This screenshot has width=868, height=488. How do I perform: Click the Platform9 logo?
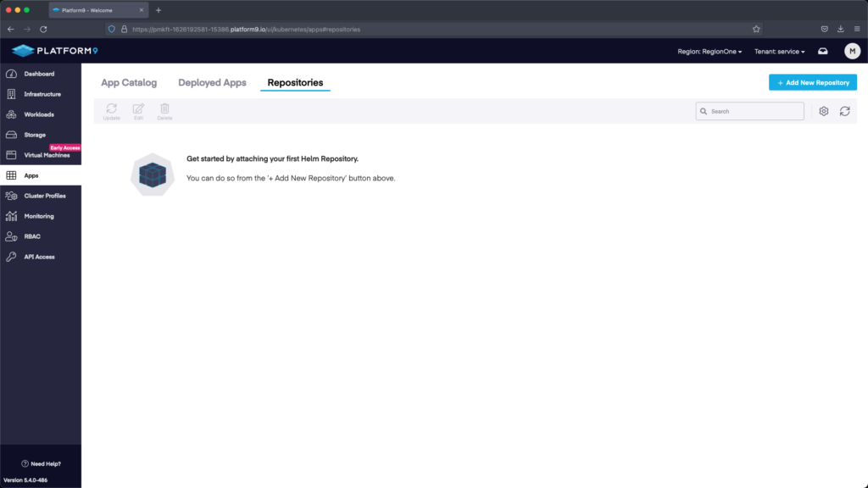pos(55,51)
